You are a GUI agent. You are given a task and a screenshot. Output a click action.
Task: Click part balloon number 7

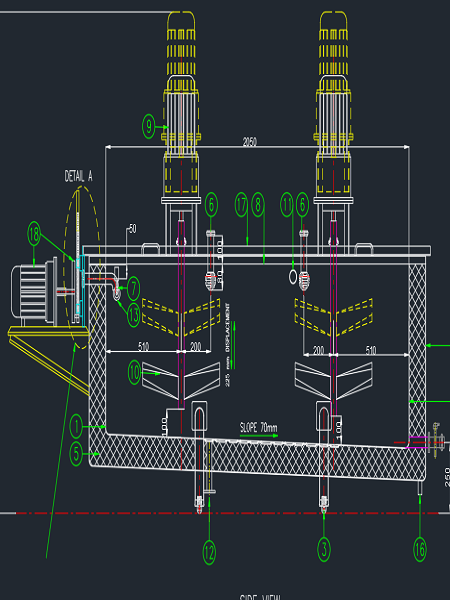coord(133,289)
